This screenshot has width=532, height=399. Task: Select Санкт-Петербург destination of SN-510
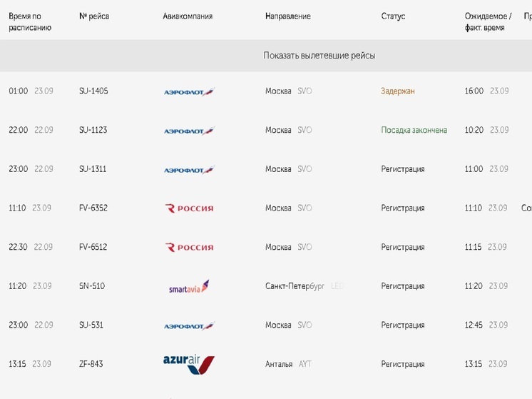pyautogui.click(x=295, y=286)
